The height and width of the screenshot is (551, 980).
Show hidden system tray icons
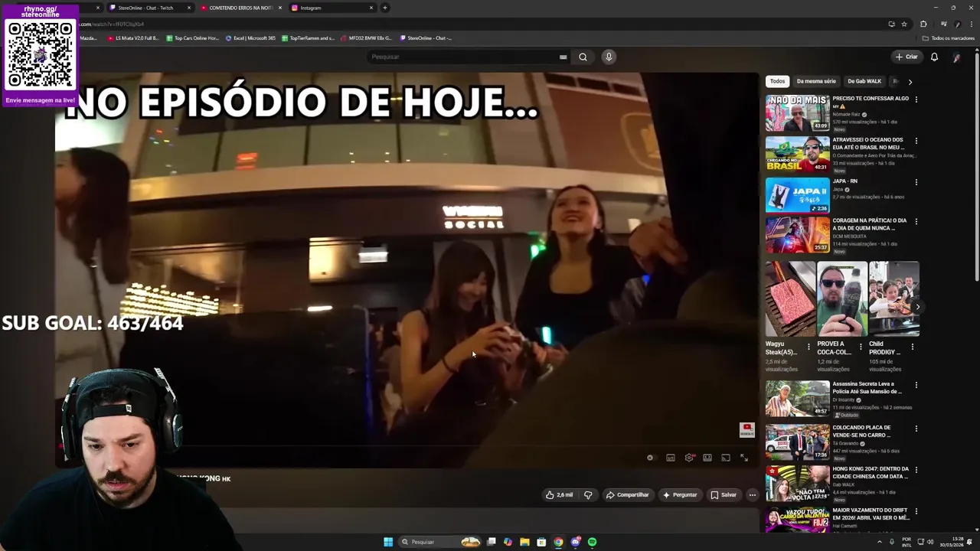(x=879, y=542)
